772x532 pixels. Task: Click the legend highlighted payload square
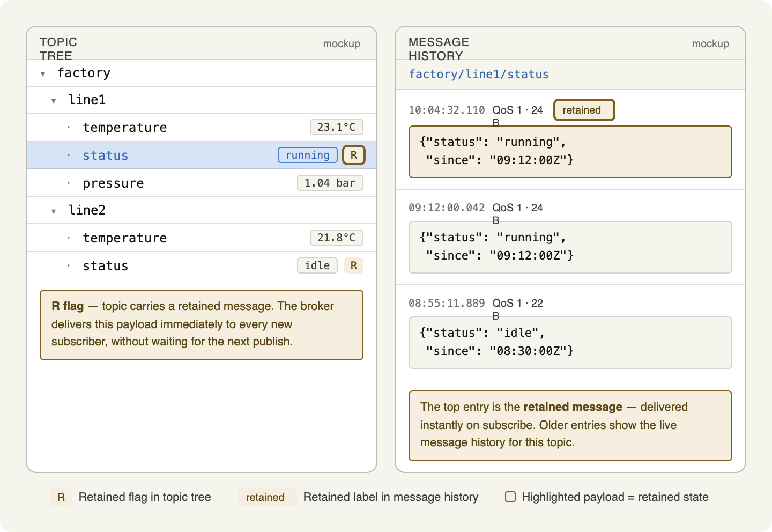tap(510, 497)
